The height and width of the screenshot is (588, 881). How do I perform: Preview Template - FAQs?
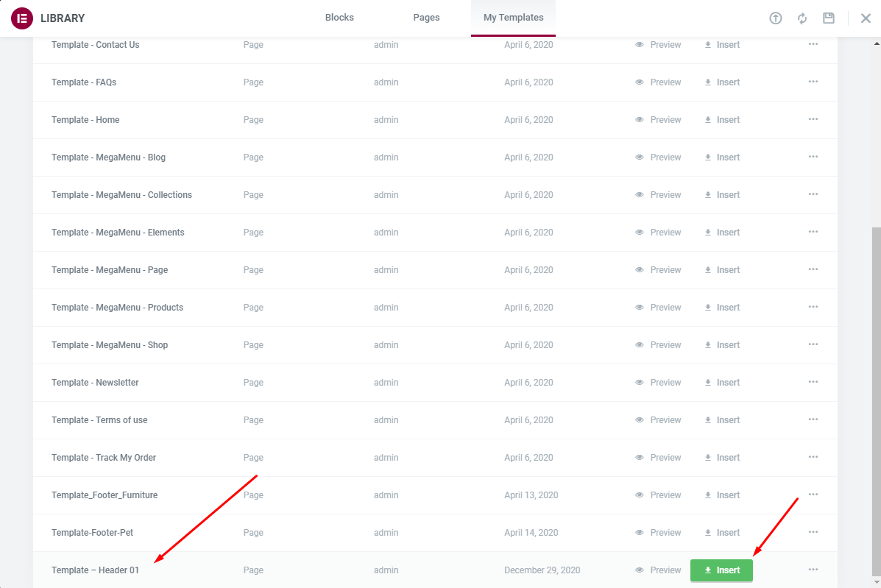coord(658,82)
